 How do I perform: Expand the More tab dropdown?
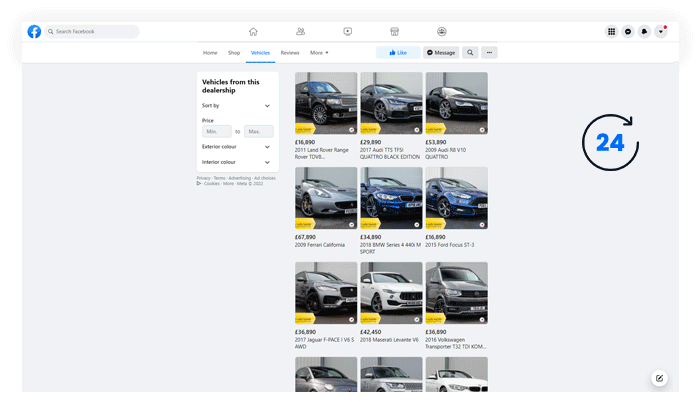319,53
